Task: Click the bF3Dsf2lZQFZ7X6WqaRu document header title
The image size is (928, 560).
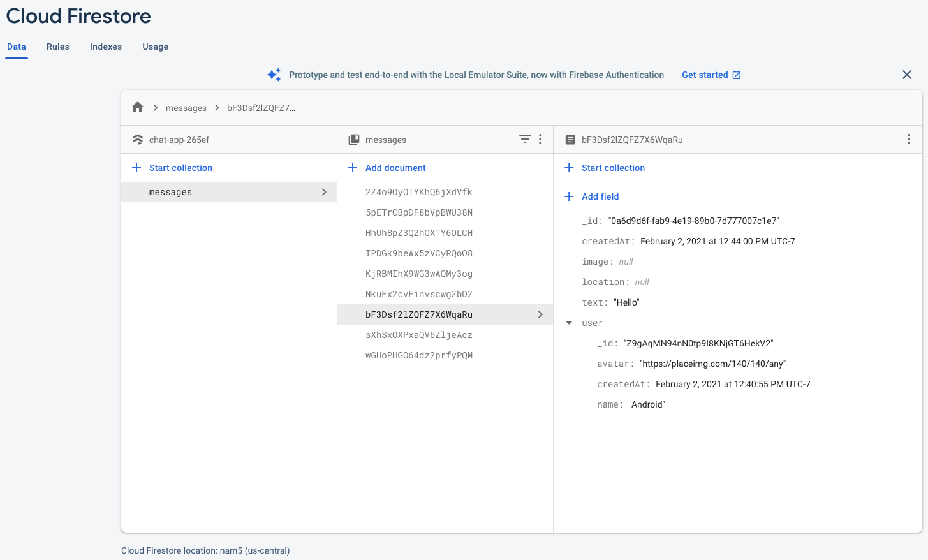Action: (x=632, y=140)
